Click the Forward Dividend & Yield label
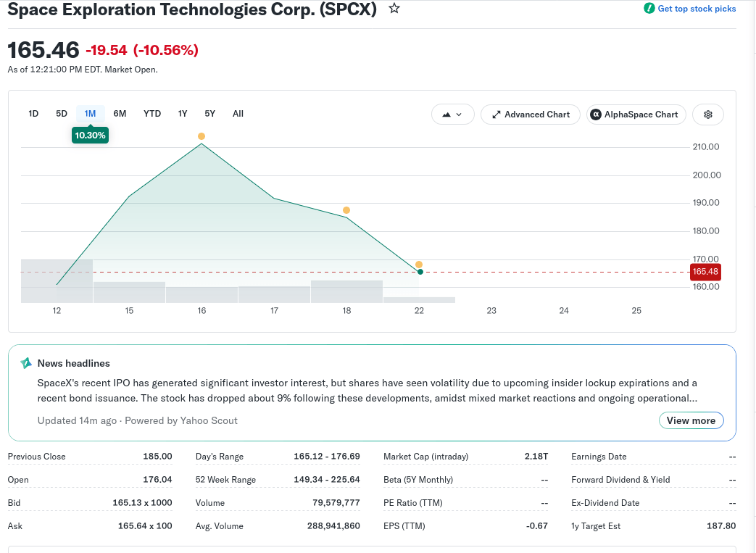Viewport: 756px width, 553px height. point(620,480)
